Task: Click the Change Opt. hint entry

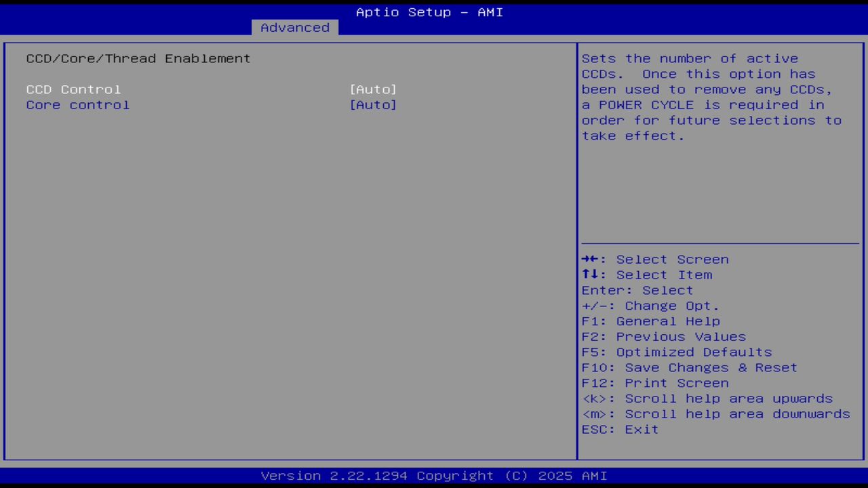Action: point(649,305)
